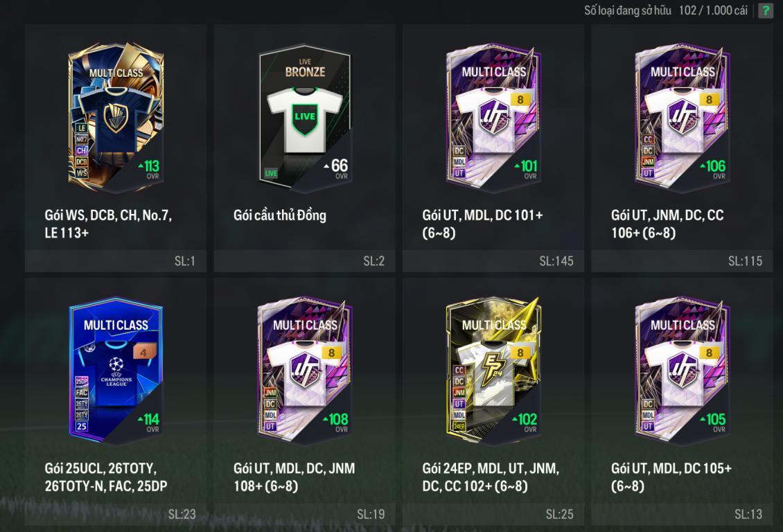Open the Champions League 114 OVR pack card

click(116, 371)
